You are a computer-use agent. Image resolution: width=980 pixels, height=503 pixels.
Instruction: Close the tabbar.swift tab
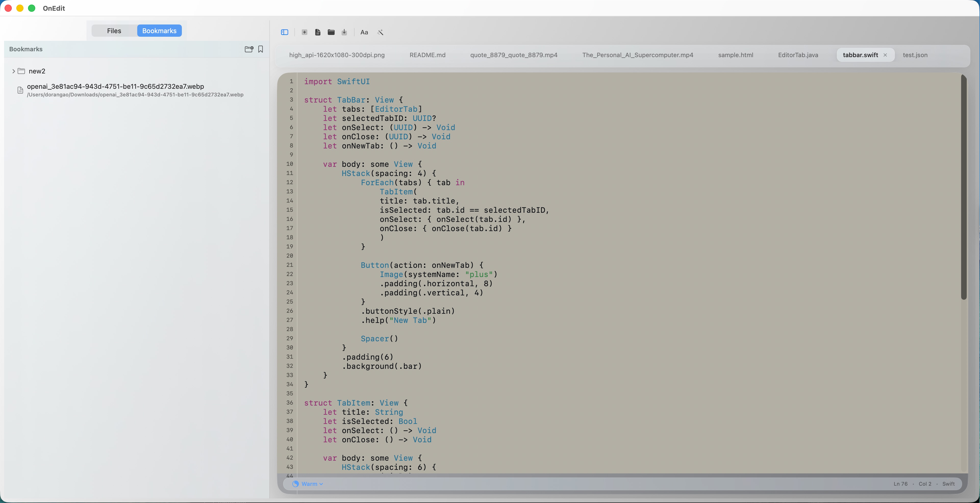(x=885, y=55)
